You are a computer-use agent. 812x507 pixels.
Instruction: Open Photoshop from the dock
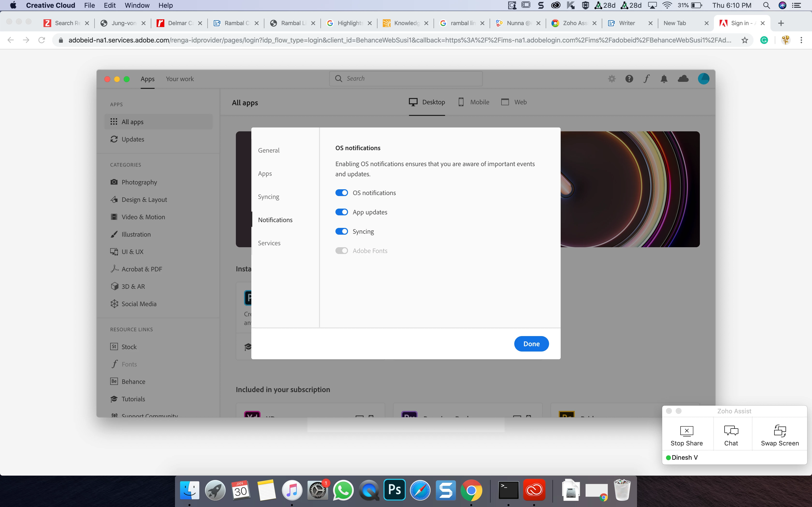[394, 490]
